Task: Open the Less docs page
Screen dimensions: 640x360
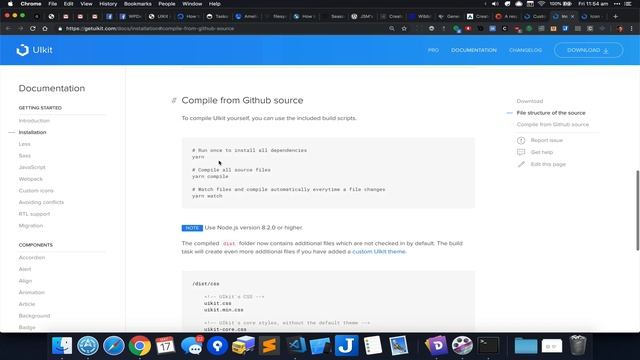Action: click(24, 144)
